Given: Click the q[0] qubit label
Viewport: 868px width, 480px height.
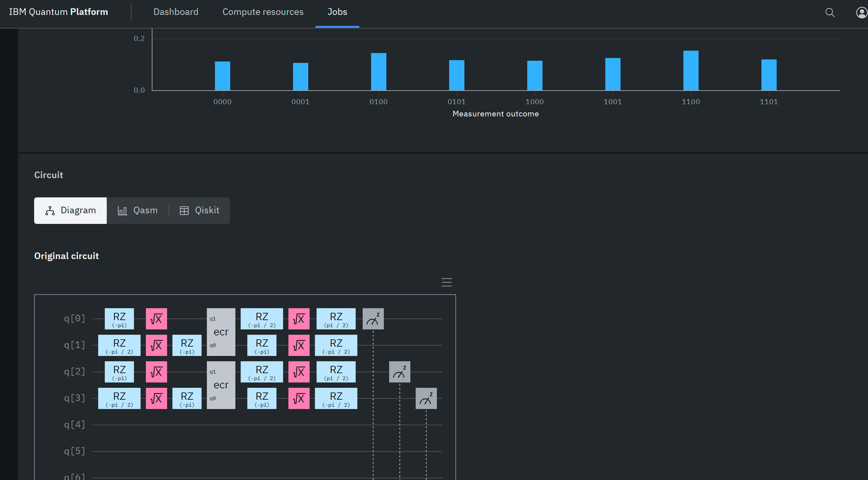Looking at the screenshot, I should click(x=75, y=319).
